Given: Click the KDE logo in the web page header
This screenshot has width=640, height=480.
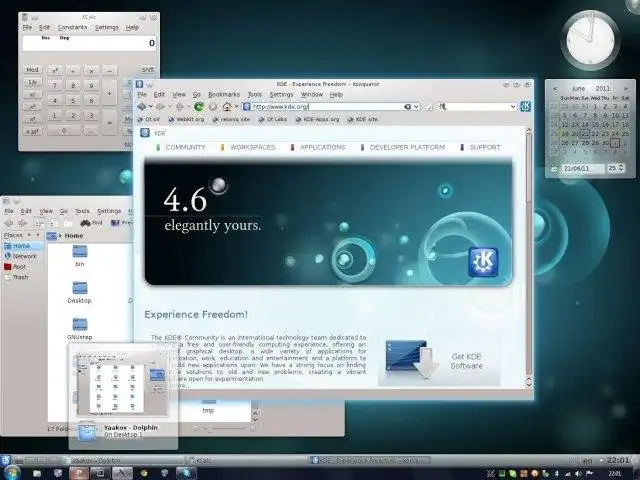Looking at the screenshot, I should point(145,133).
